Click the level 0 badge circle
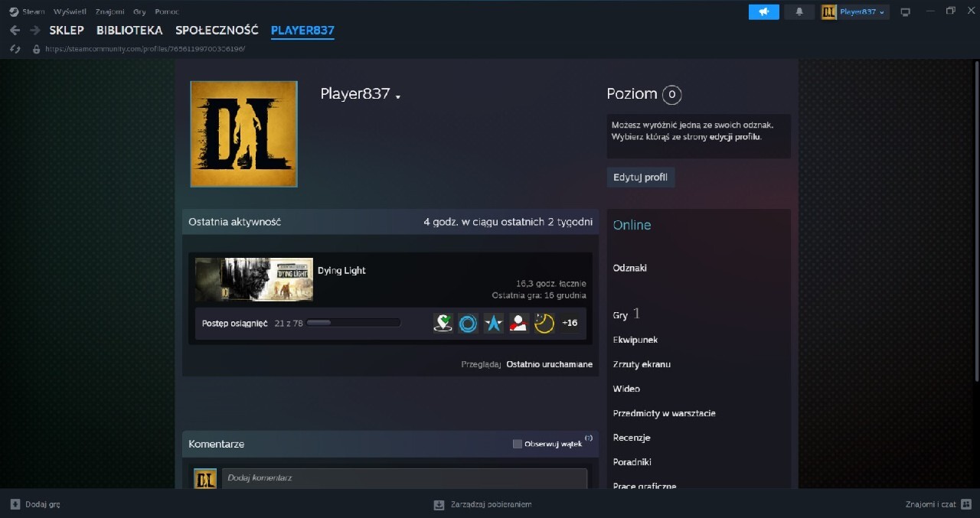 pos(671,94)
